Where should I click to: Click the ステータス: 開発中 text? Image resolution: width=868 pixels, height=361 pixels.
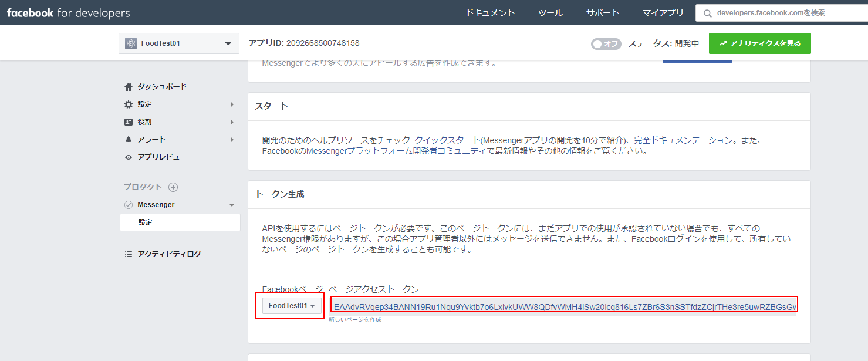point(664,43)
